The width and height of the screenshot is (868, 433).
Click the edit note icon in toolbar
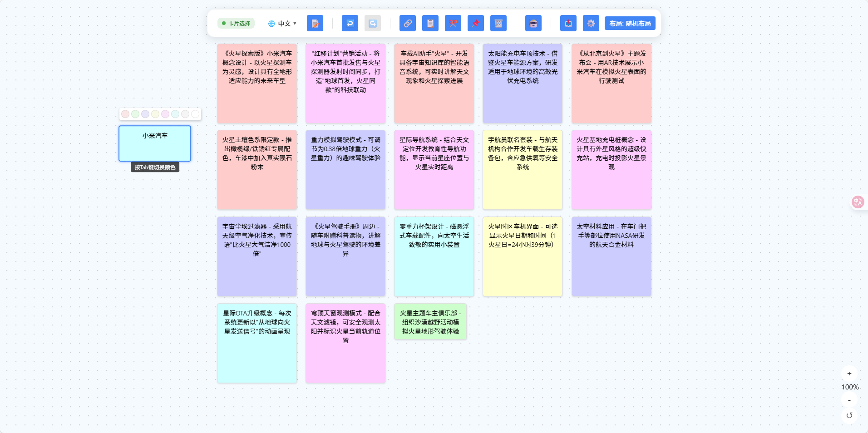tap(315, 23)
